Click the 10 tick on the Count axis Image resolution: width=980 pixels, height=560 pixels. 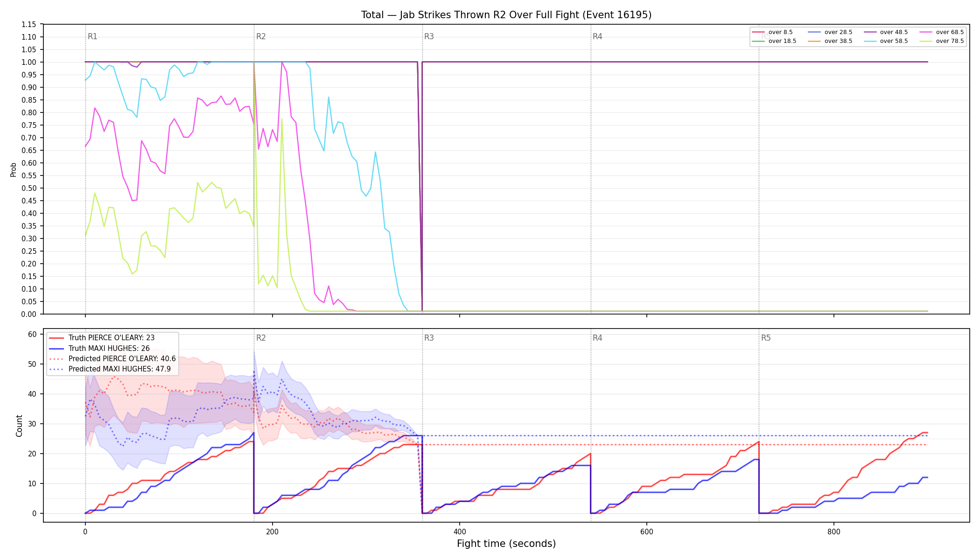(x=33, y=483)
